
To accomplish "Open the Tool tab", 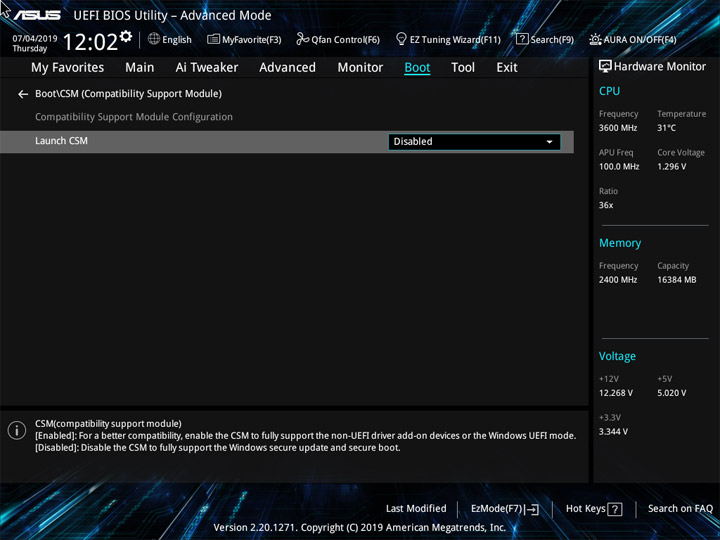I will [x=463, y=68].
